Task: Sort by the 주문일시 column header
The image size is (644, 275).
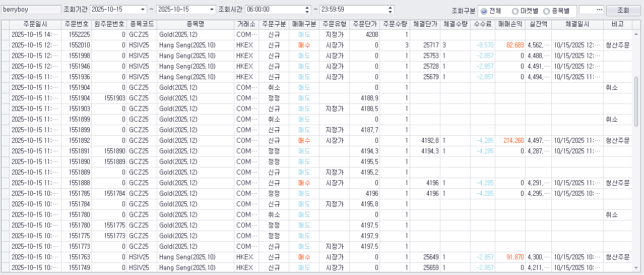Action: click(x=35, y=24)
